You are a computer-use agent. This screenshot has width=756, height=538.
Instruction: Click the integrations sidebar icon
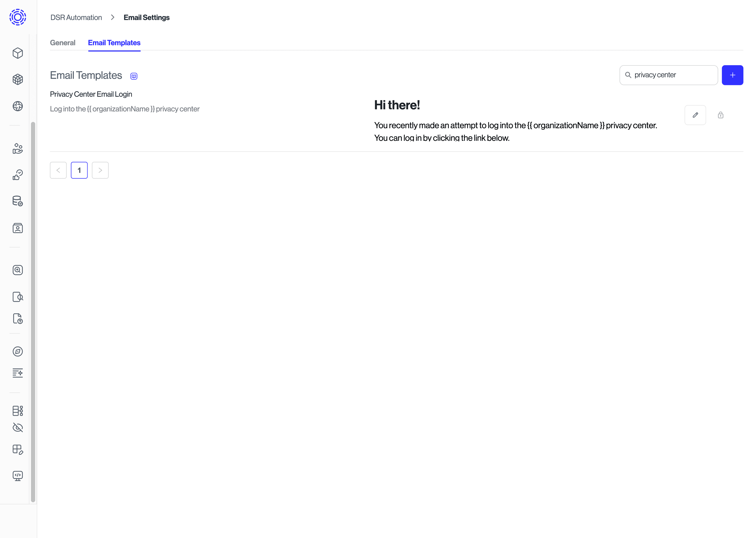click(x=18, y=411)
